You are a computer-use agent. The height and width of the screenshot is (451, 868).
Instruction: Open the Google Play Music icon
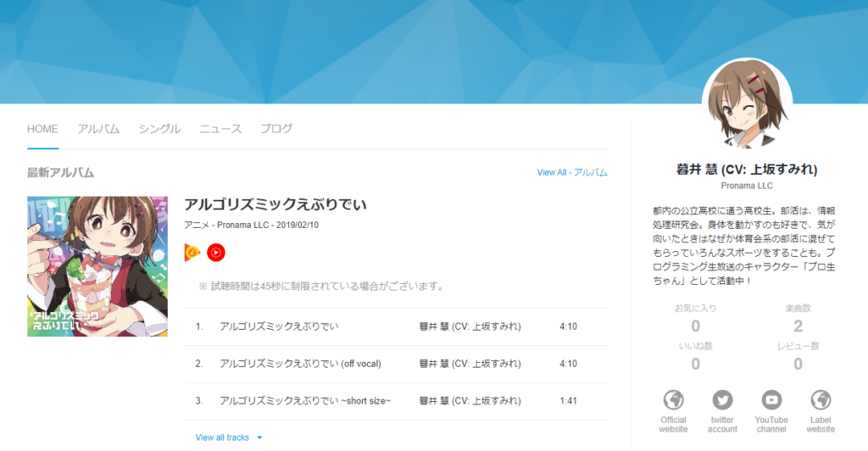192,252
